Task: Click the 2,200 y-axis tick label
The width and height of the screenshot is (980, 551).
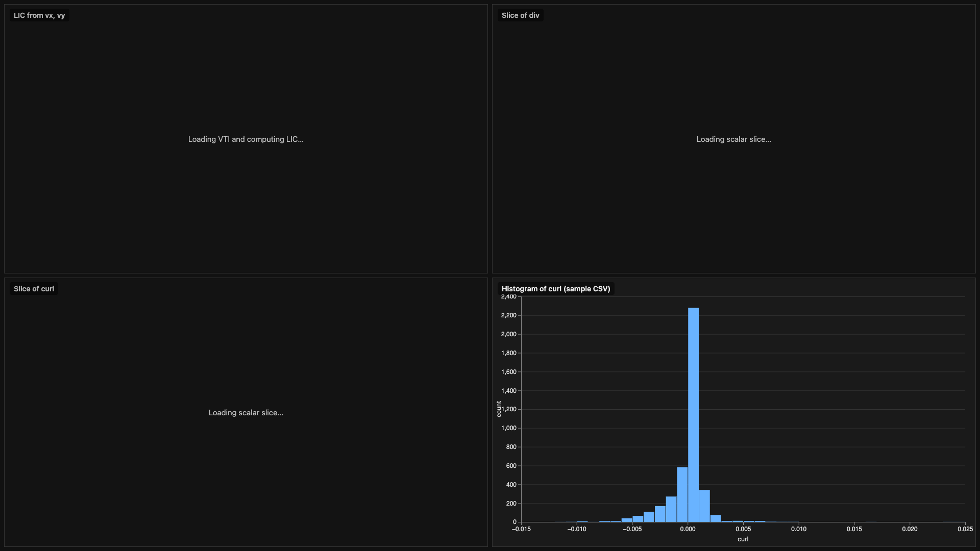Action: click(508, 315)
